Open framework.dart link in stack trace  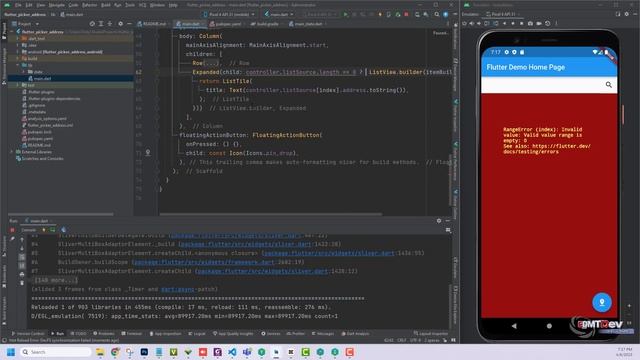click(204, 262)
